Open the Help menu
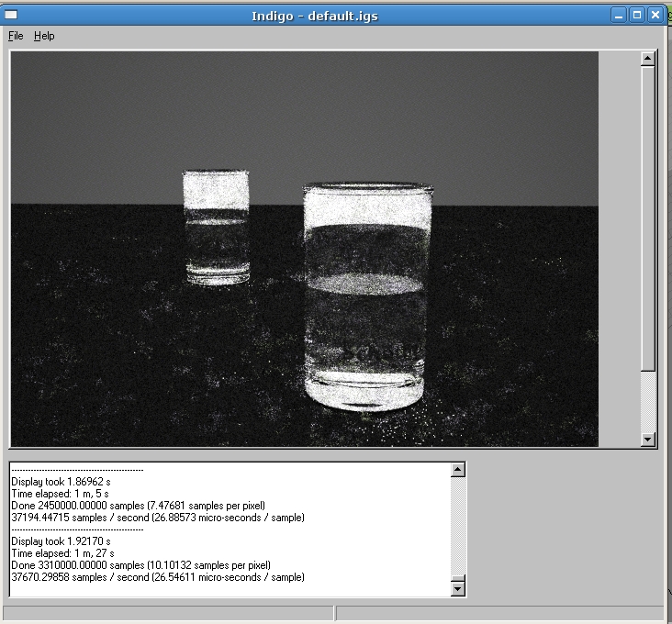 44,36
